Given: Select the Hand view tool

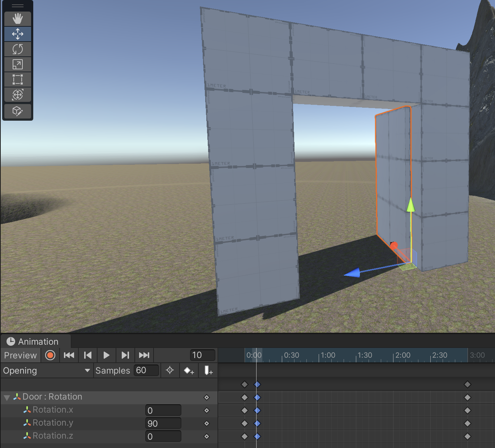Looking at the screenshot, I should click(17, 19).
